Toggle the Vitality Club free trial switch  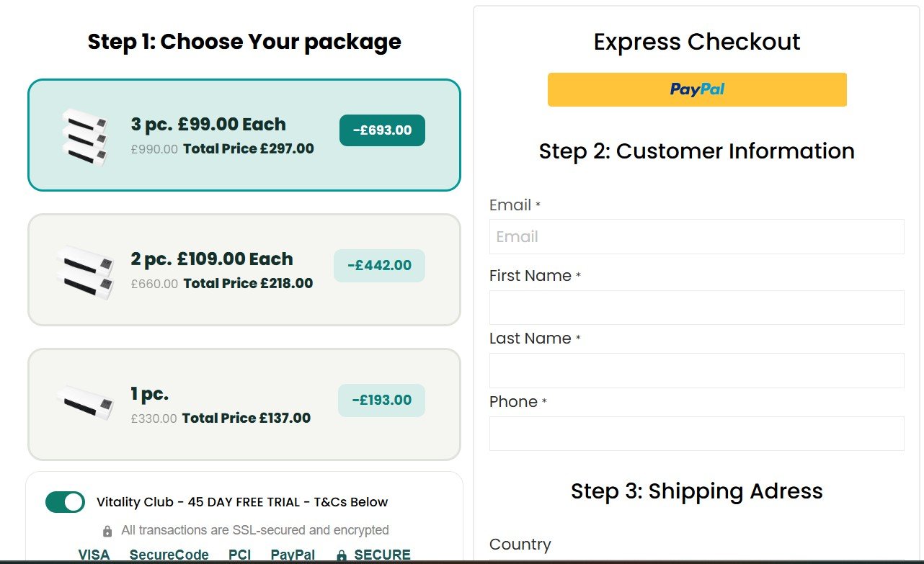coord(65,502)
